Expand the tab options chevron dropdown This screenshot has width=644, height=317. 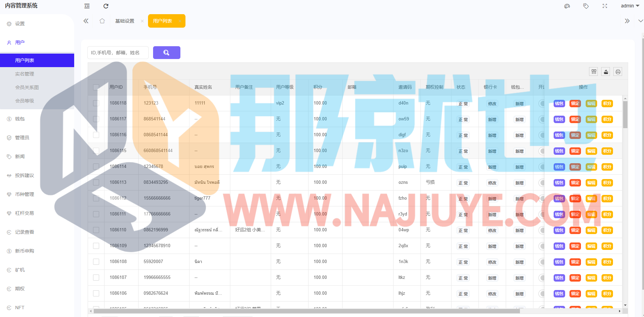pos(640,21)
